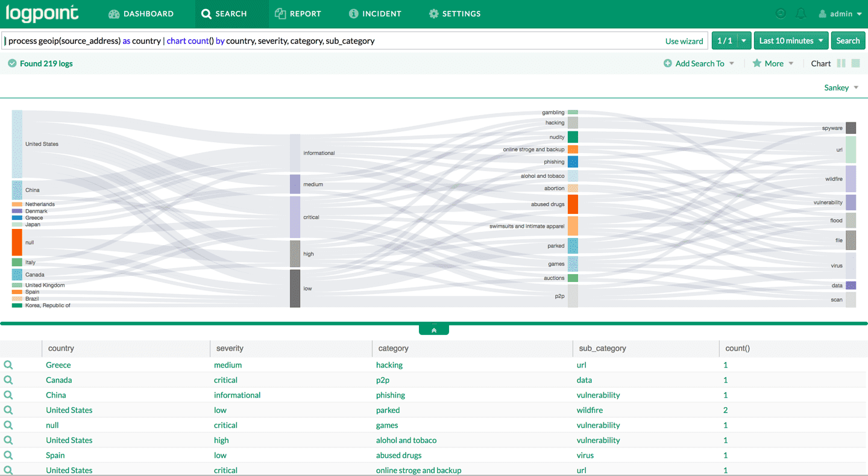The height and width of the screenshot is (476, 868).
Task: Click the spyware sub_category node
Action: click(x=851, y=128)
